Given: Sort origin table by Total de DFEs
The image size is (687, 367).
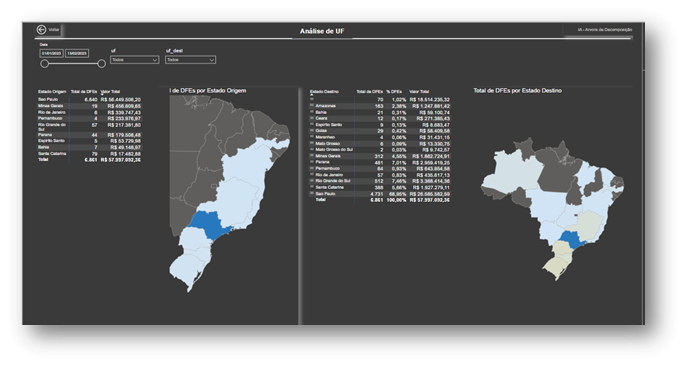Looking at the screenshot, I should pyautogui.click(x=84, y=92).
